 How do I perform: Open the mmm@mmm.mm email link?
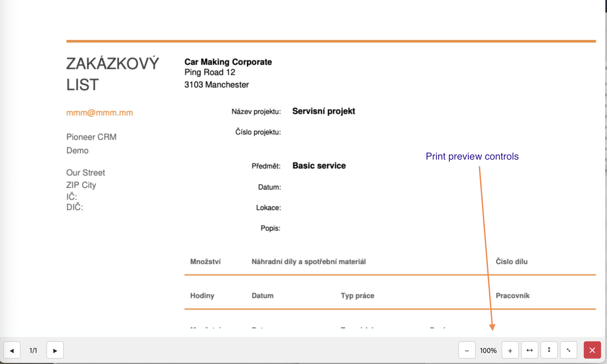point(100,113)
